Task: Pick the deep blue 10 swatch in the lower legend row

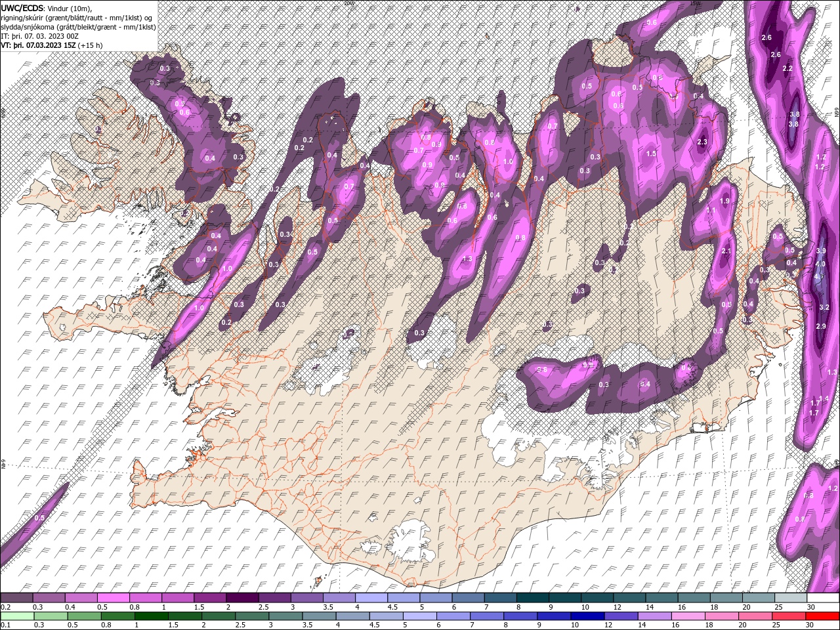Action: pos(587,616)
